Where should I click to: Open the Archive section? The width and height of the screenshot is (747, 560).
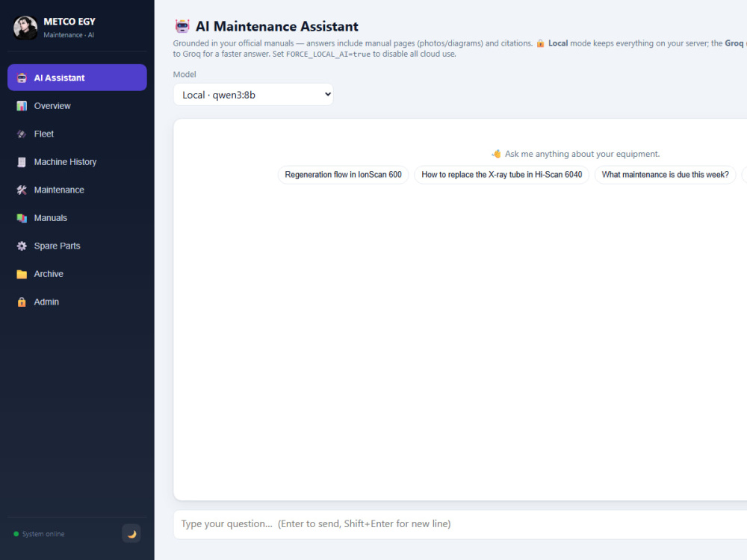point(77,274)
